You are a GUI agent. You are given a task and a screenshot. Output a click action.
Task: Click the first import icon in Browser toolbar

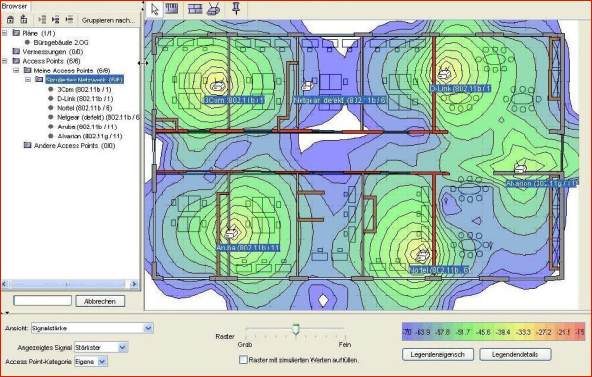click(x=11, y=20)
